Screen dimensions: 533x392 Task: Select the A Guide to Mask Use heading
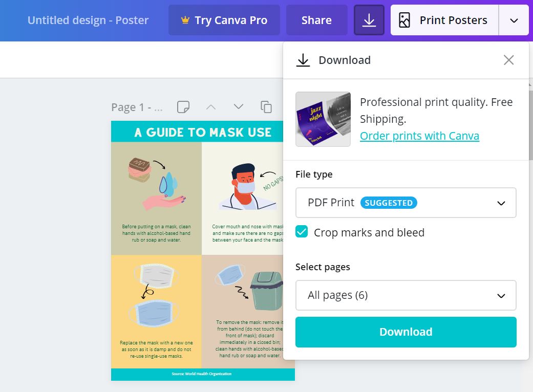tap(203, 133)
